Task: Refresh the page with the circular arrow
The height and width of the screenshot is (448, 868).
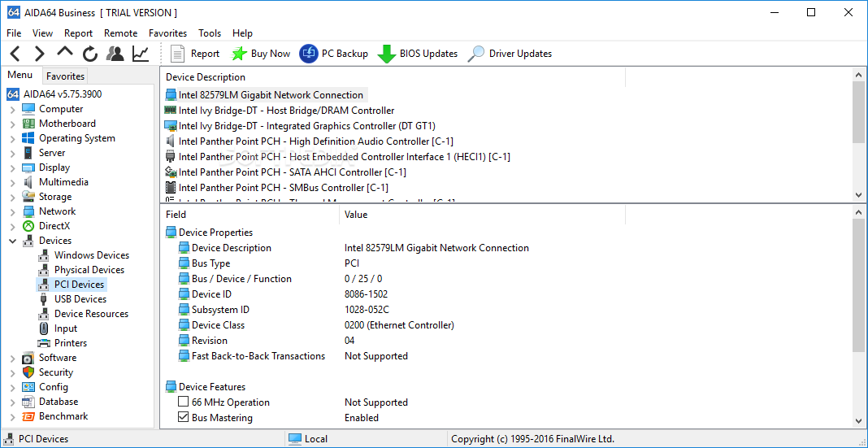Action: click(x=90, y=54)
